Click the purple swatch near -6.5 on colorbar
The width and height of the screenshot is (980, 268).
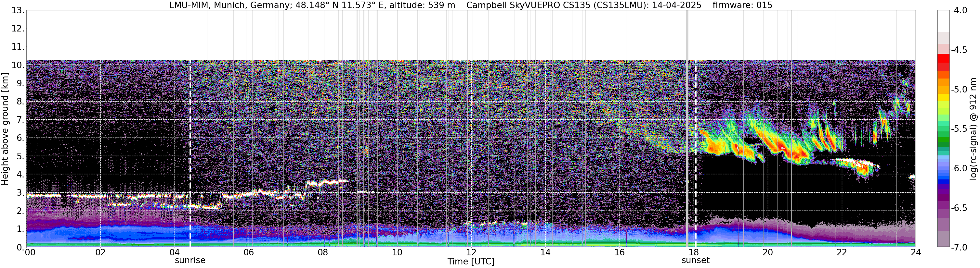[944, 205]
